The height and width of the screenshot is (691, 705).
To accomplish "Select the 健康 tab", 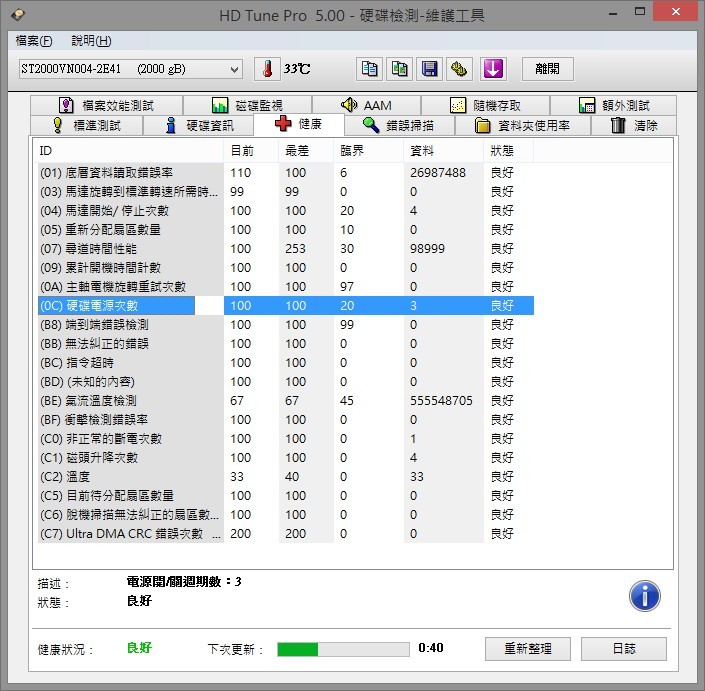I will click(x=299, y=124).
